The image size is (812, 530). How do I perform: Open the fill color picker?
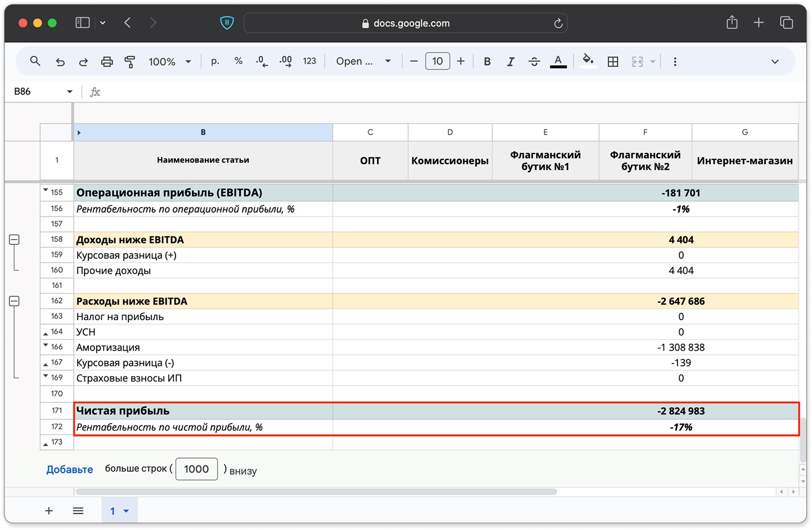point(588,61)
